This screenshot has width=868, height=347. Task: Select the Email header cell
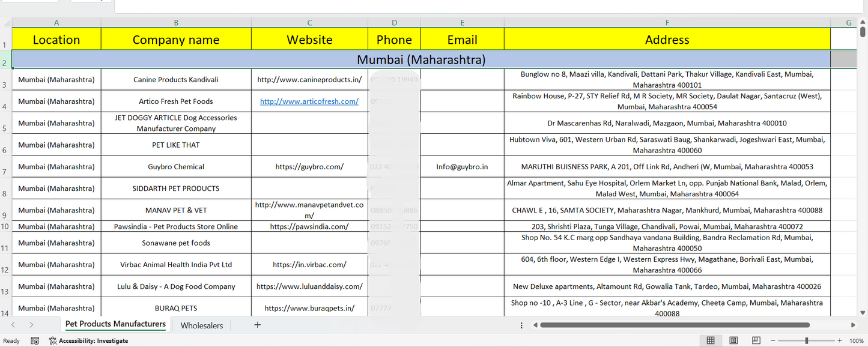click(463, 39)
